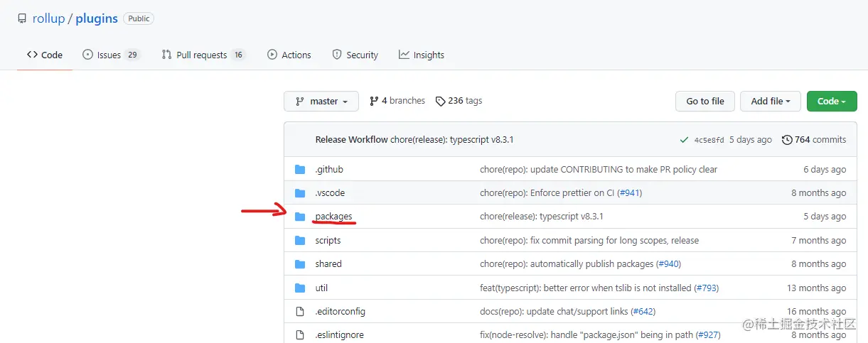Open the .editorconfig file
The height and width of the screenshot is (343, 868).
(x=340, y=312)
